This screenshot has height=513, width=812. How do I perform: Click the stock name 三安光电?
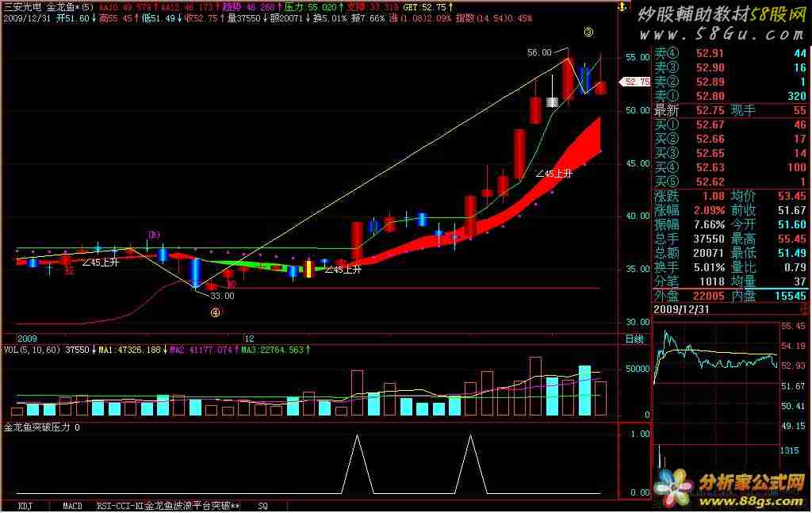click(23, 7)
